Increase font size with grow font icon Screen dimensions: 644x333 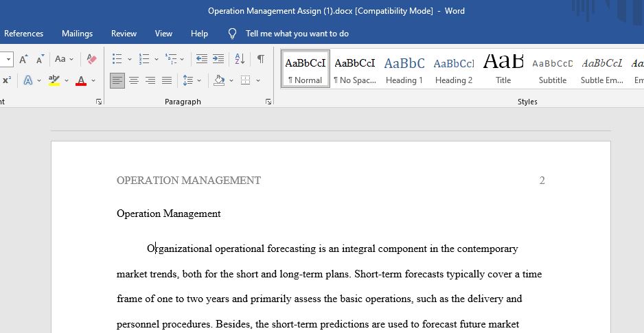point(23,59)
